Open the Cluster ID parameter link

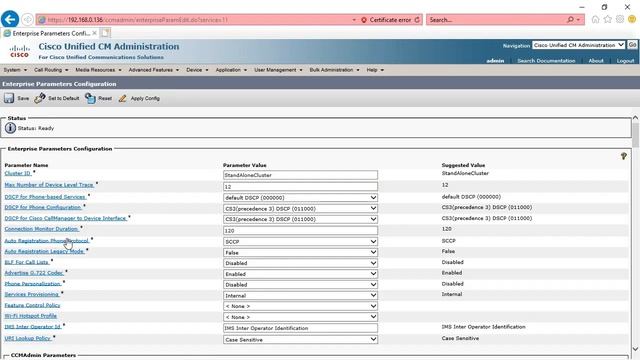click(18, 173)
